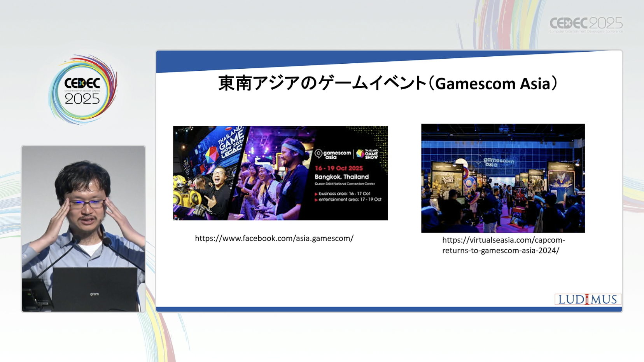Click the Thailand Game Show logo in the banner
Screen dimensions: 644x362
[x=367, y=154]
